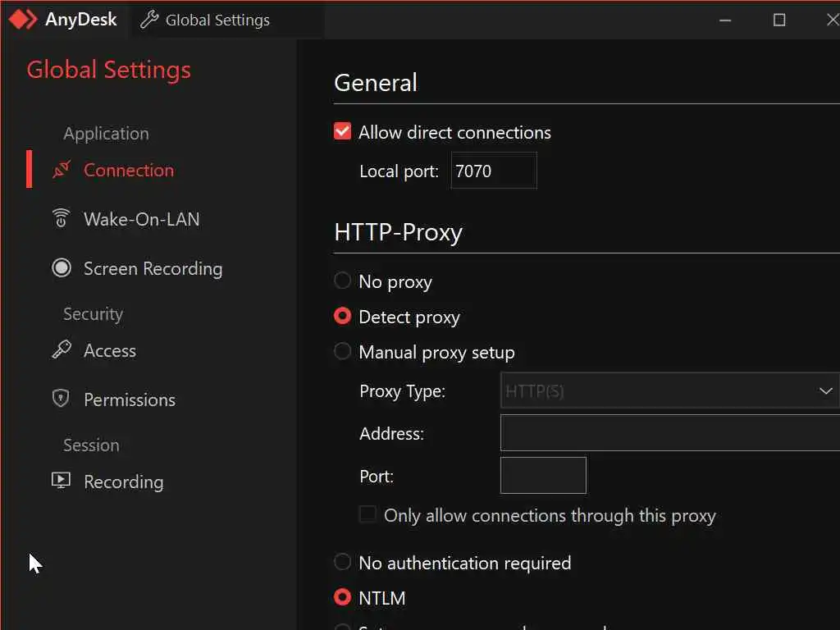The width and height of the screenshot is (840, 630).
Task: Uncheck Allow direct connections checkbox
Action: (x=343, y=132)
